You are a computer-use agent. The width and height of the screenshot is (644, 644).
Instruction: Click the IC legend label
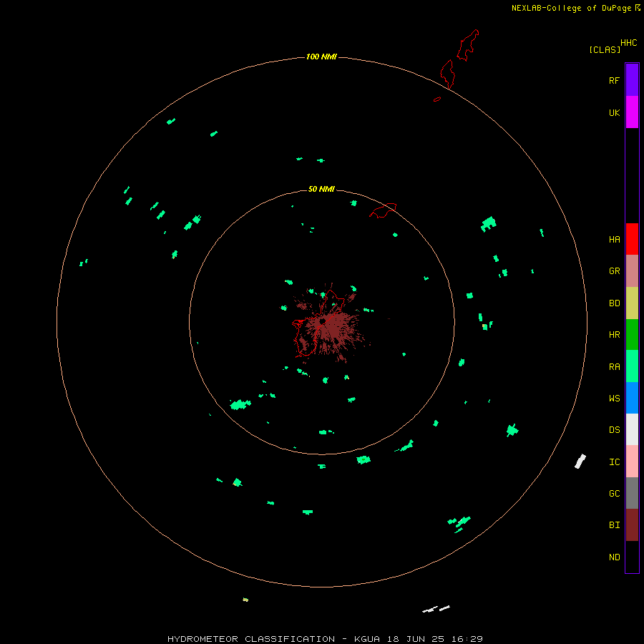click(614, 462)
